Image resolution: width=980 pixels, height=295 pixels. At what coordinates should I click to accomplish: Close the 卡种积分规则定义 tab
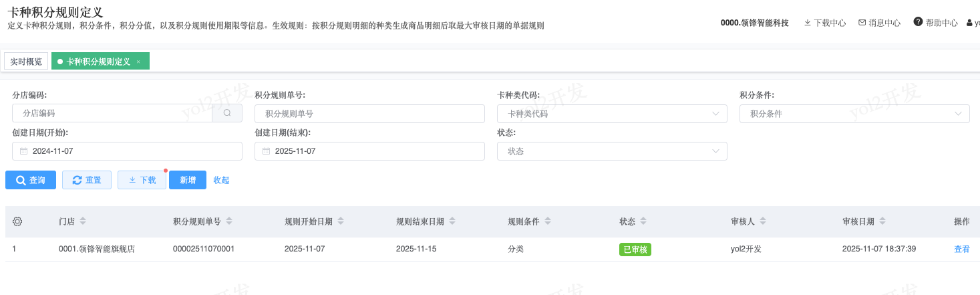(138, 62)
